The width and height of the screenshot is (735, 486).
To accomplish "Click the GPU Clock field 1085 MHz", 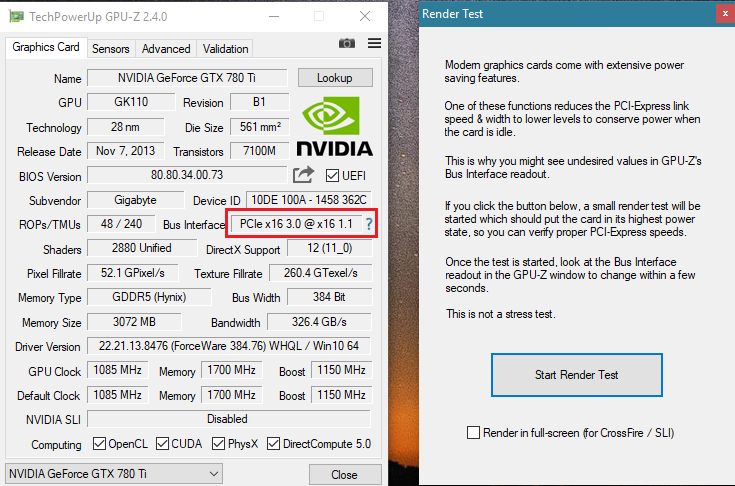I will [x=118, y=370].
